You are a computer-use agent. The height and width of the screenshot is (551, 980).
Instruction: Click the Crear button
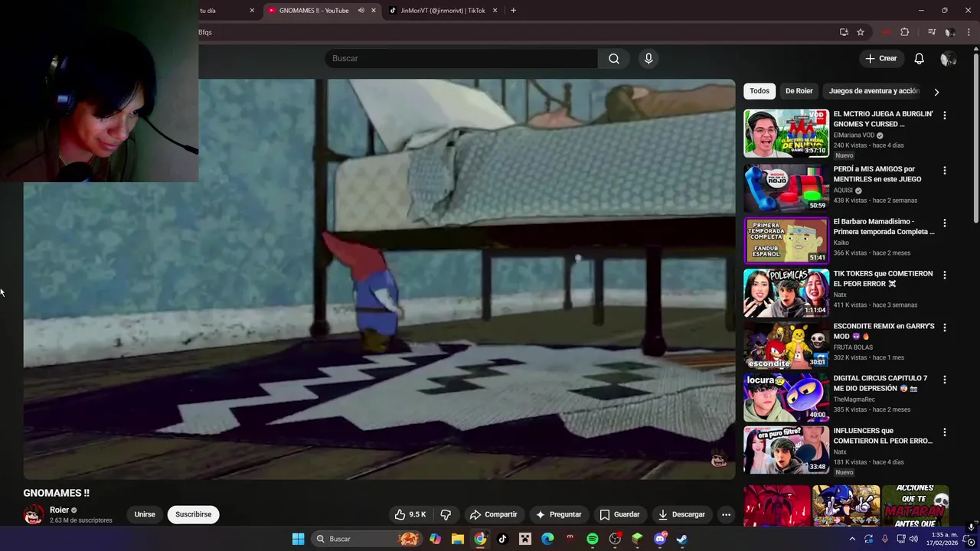(x=880, y=58)
